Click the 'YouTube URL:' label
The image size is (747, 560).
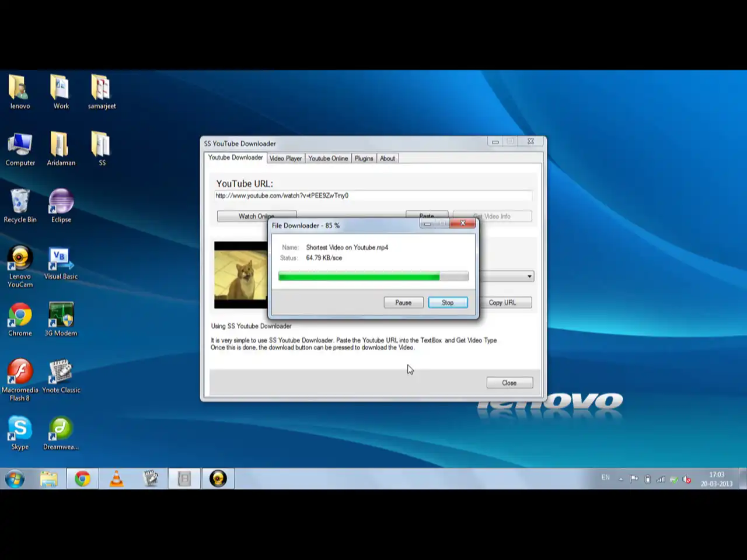pyautogui.click(x=245, y=184)
